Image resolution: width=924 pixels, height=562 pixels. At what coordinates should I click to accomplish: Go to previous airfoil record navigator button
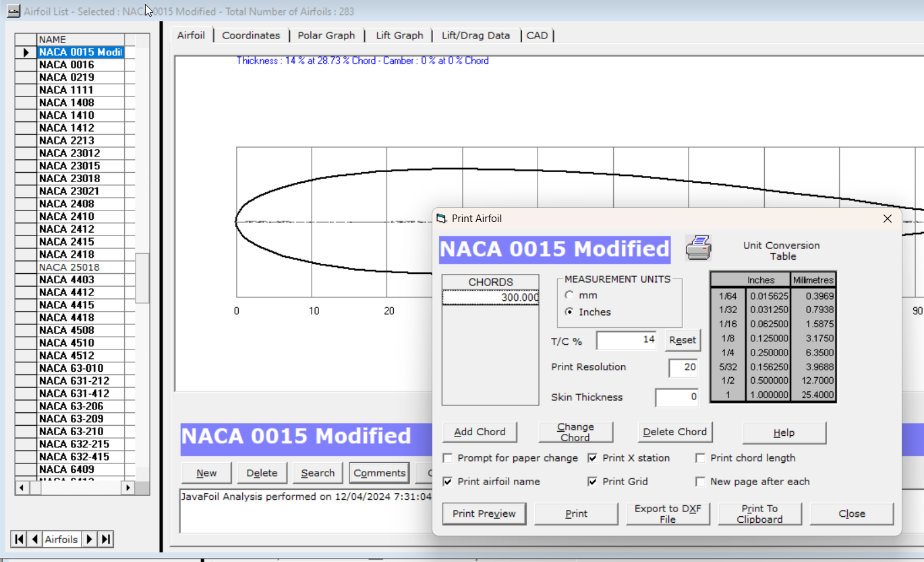coord(34,539)
